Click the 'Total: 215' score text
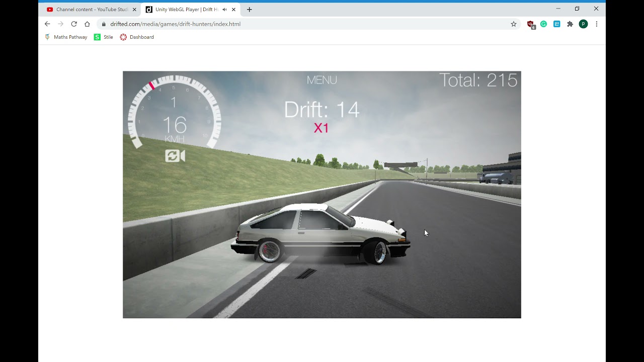The width and height of the screenshot is (644, 362). pos(478,80)
